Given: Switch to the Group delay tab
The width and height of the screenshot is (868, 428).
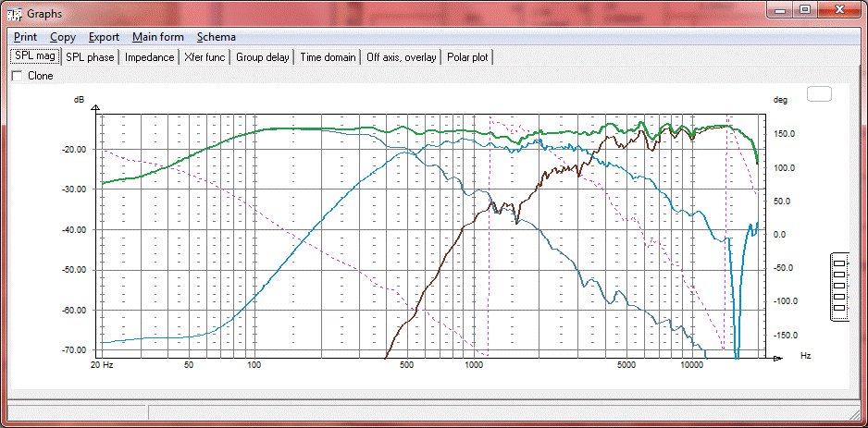Looking at the screenshot, I should 263,57.
